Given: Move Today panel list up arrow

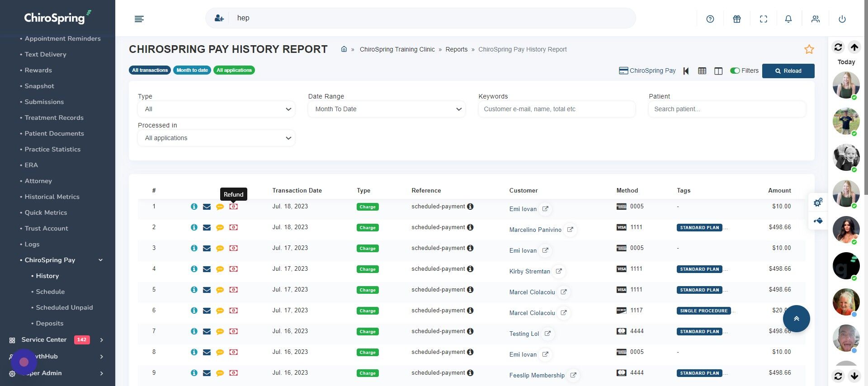Looking at the screenshot, I should tap(854, 47).
